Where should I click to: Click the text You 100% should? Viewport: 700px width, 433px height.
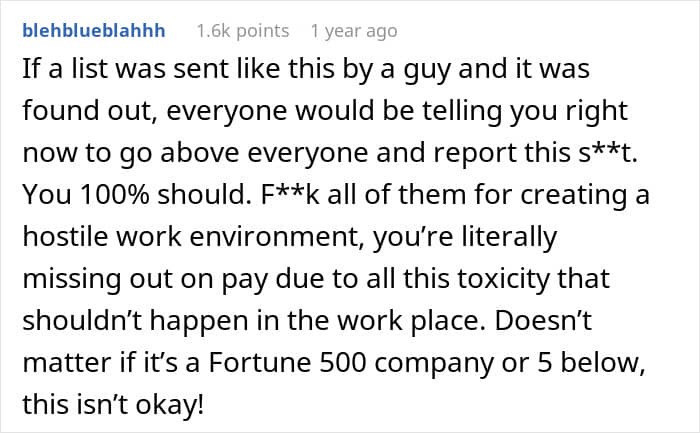coord(137,195)
